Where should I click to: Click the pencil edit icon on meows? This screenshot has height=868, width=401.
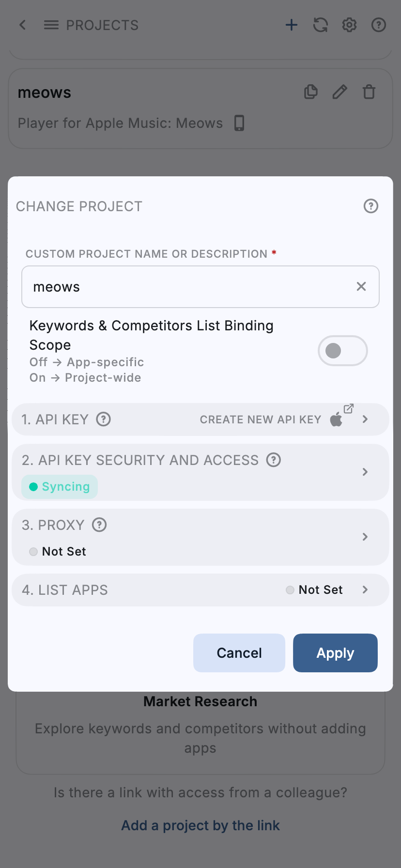pyautogui.click(x=340, y=92)
